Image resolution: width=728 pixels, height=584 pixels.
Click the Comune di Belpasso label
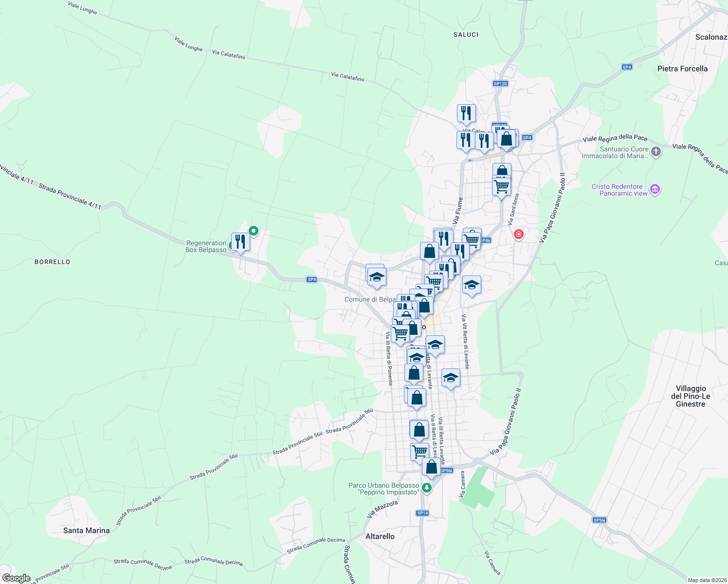[369, 300]
